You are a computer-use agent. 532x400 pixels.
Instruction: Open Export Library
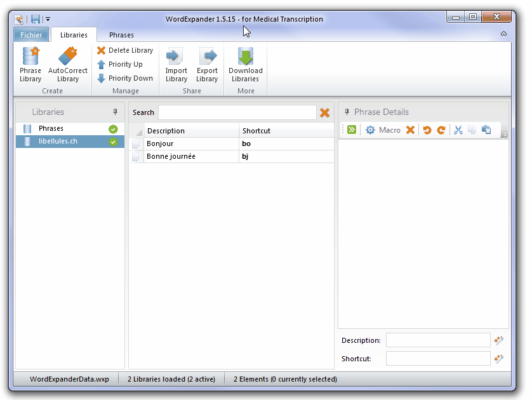207,65
